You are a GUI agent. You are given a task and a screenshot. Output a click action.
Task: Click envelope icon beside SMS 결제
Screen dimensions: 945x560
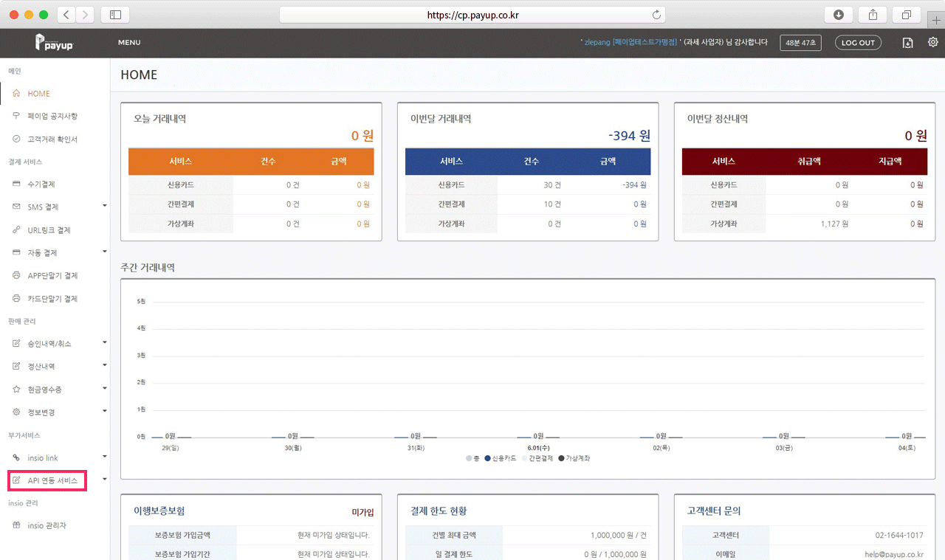point(16,207)
